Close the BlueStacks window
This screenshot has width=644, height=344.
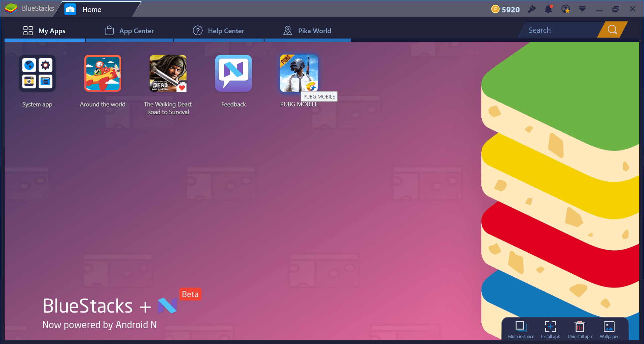tap(633, 9)
